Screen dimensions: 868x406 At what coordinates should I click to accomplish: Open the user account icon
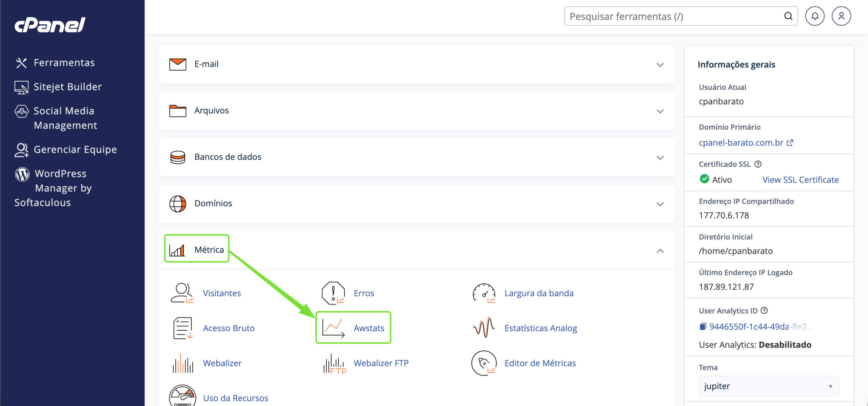pyautogui.click(x=841, y=16)
